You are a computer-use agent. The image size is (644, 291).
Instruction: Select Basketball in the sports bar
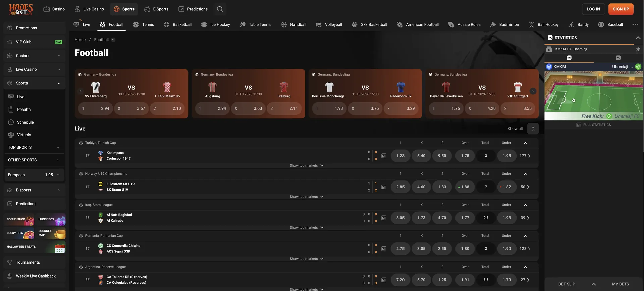tap(177, 25)
